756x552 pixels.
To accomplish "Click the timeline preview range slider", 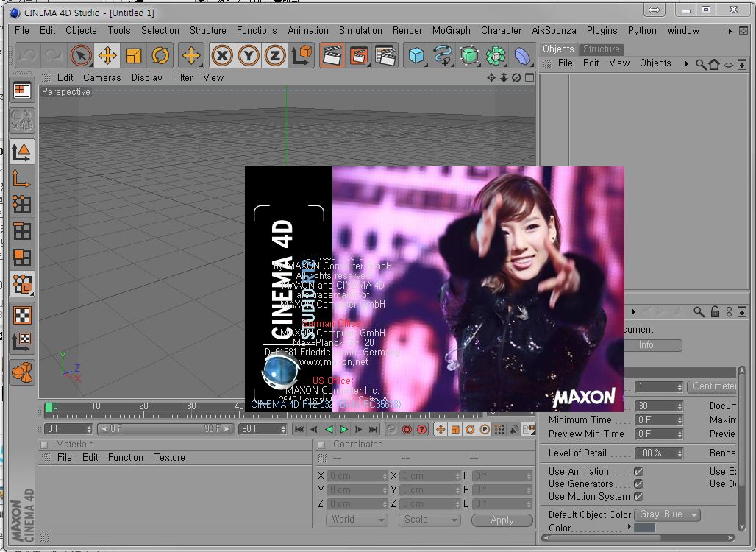I will point(165,428).
